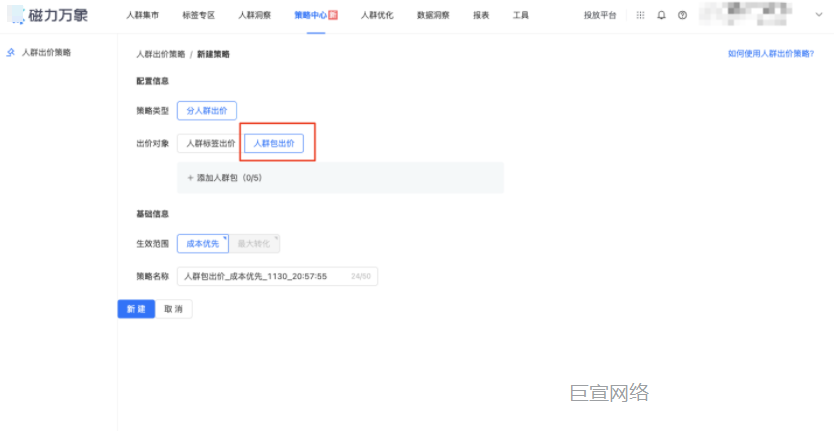This screenshot has width=834, height=431.
Task: Open the 数据洞察 menu
Action: coord(433,15)
